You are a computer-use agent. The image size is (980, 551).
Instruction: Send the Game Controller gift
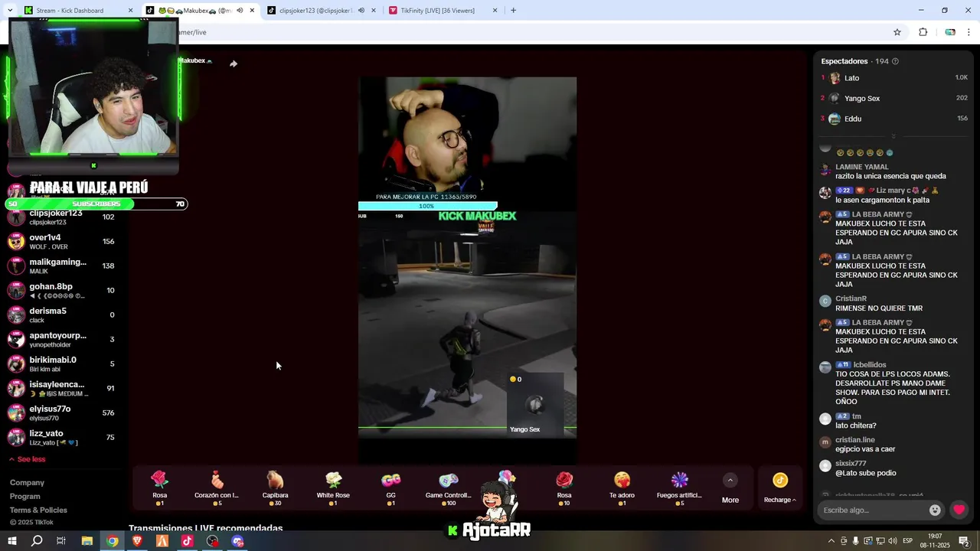coord(449,487)
